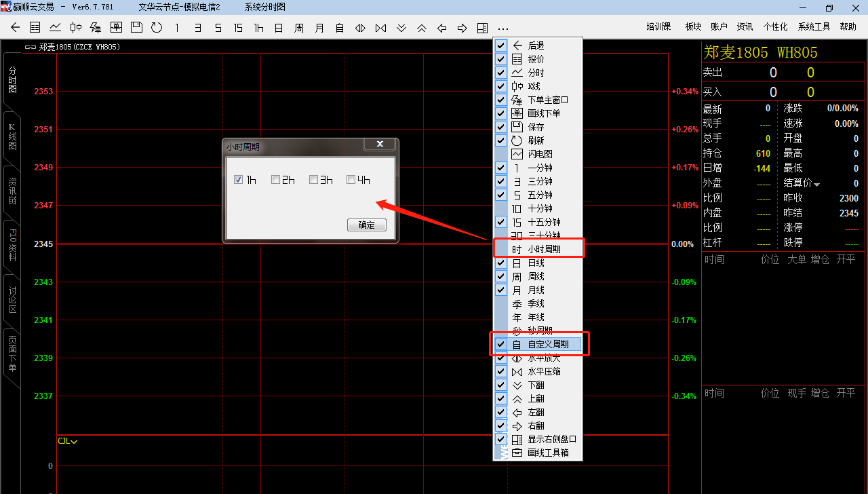Open the quote list (报价) toolbar icon
The height and width of the screenshot is (494, 868).
pyautogui.click(x=35, y=28)
